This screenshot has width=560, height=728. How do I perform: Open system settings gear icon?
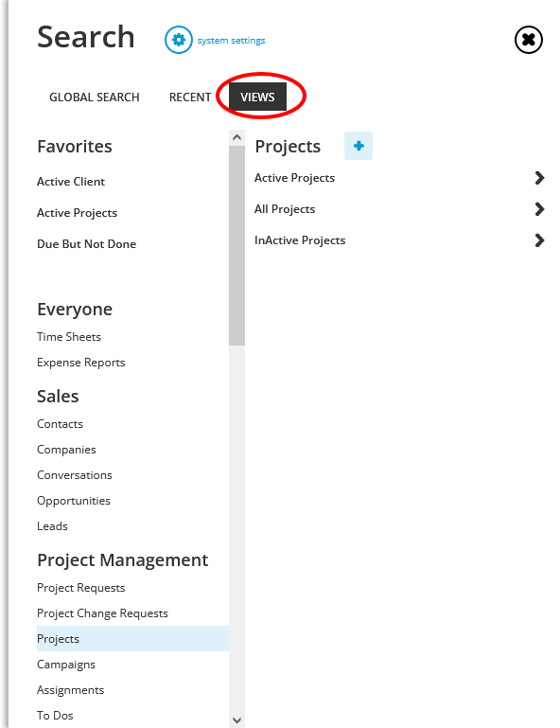[x=179, y=40]
